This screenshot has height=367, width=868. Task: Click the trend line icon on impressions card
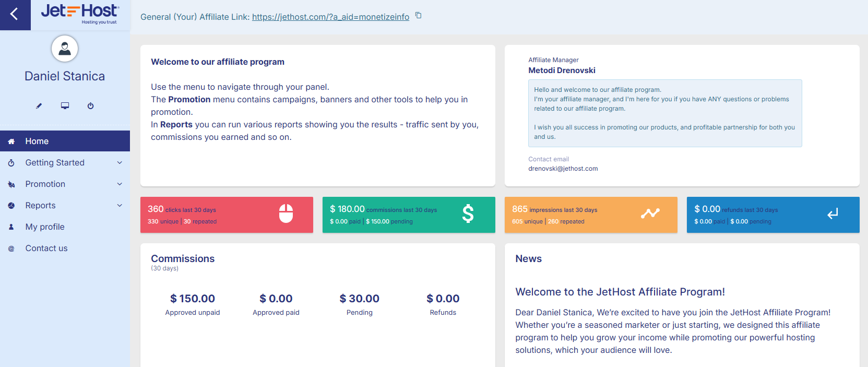pyautogui.click(x=650, y=213)
